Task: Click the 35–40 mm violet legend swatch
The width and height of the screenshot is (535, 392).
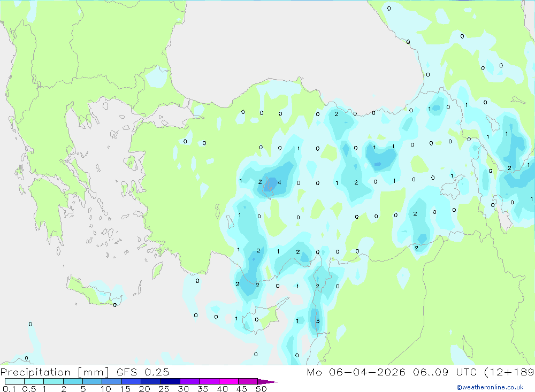Action: click(x=209, y=381)
